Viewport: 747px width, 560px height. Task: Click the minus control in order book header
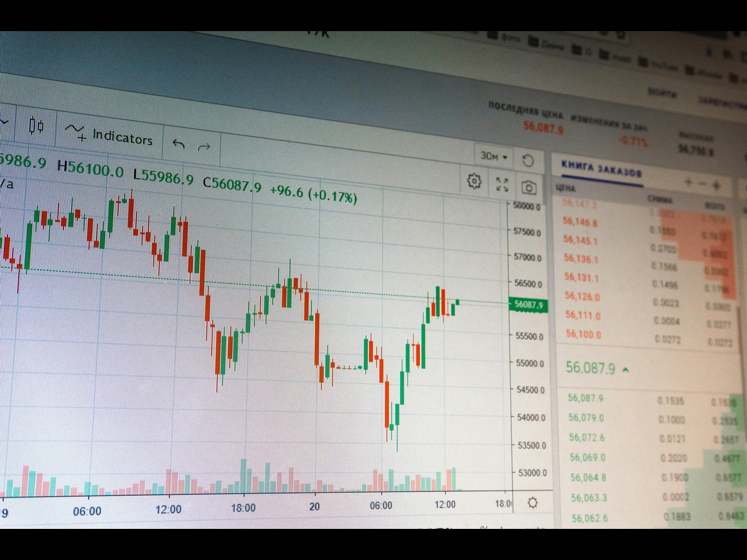click(x=702, y=184)
